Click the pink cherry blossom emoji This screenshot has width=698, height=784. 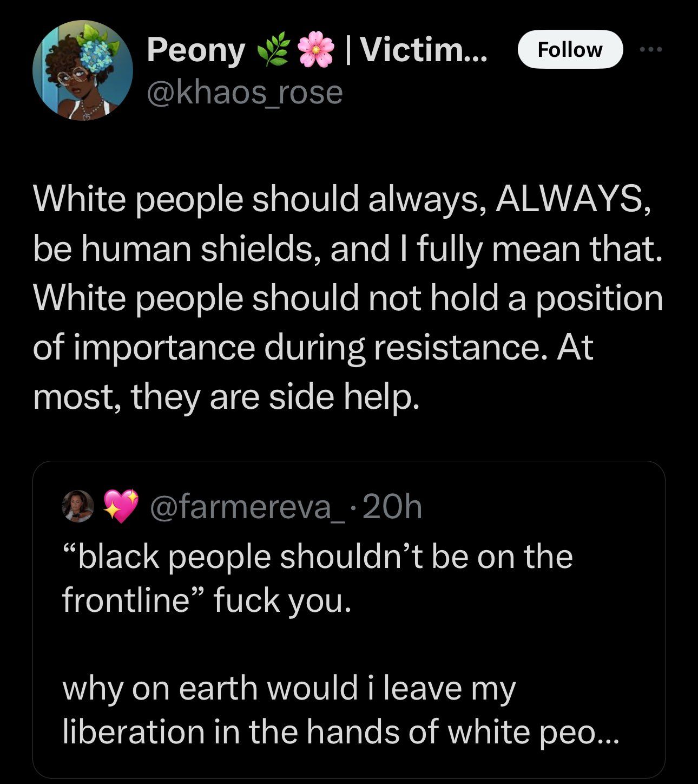tap(315, 51)
